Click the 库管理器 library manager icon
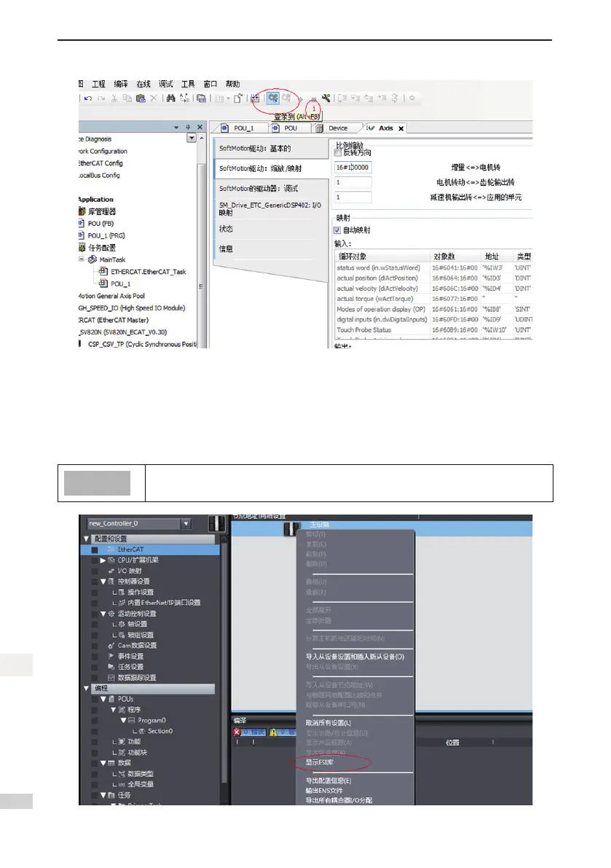This screenshot has width=611, height=868. (x=82, y=211)
